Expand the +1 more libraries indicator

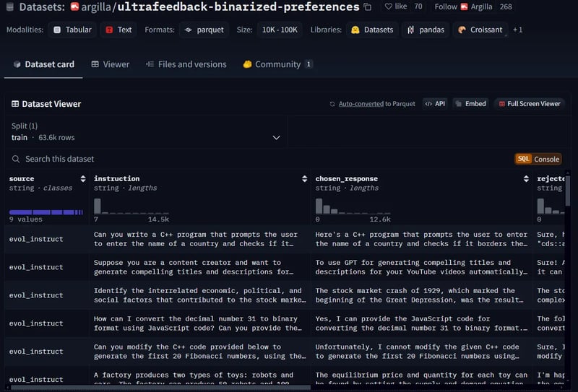point(517,30)
